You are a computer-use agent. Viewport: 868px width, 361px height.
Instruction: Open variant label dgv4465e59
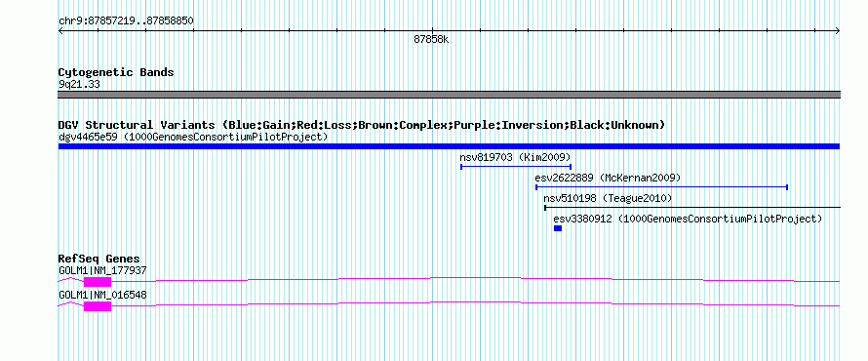tap(193, 137)
